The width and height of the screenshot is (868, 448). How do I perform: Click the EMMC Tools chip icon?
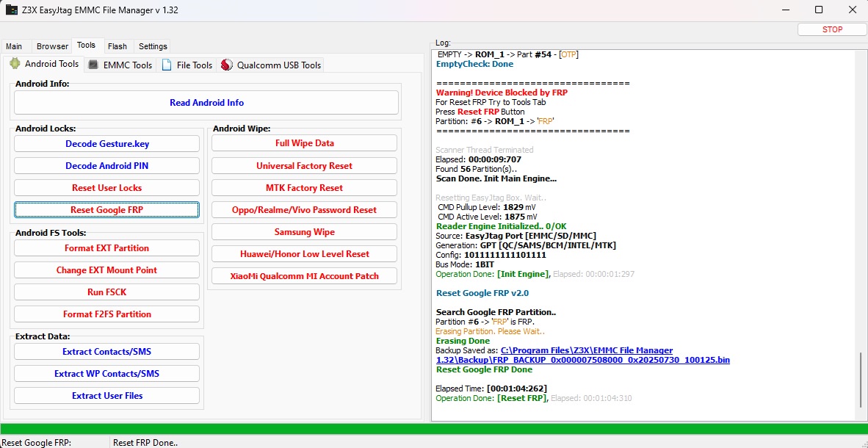click(93, 65)
